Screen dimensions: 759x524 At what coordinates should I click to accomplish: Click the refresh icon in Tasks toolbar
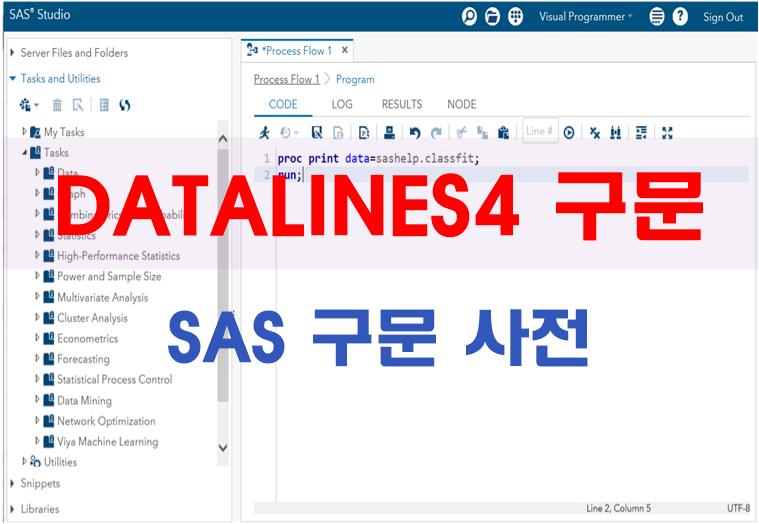coord(125,105)
